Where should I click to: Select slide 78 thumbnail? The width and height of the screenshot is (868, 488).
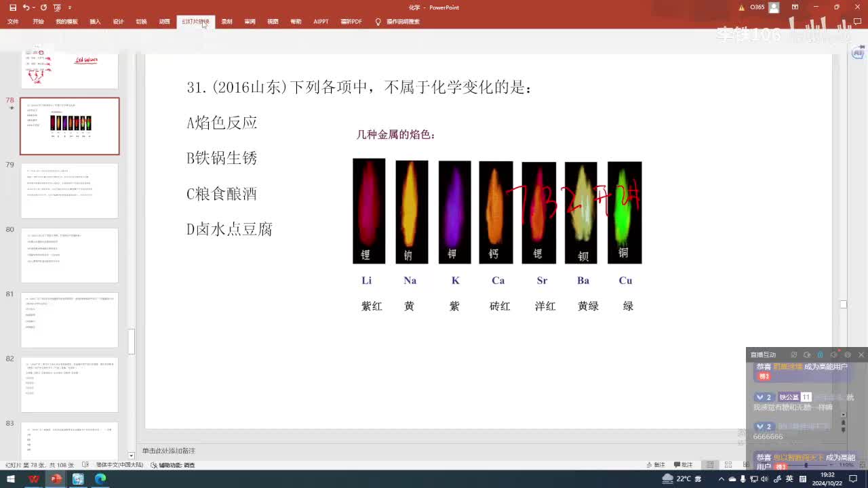tap(69, 126)
